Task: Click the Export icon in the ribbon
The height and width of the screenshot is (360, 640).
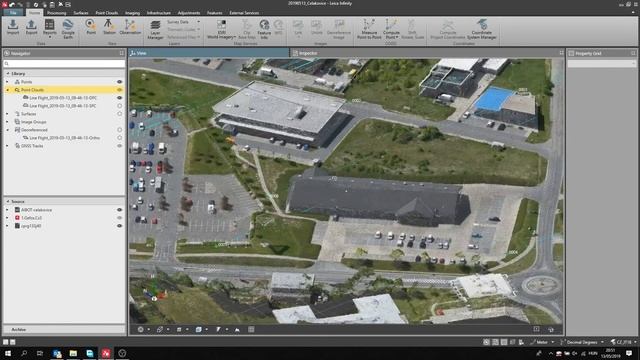Action: (x=31, y=27)
